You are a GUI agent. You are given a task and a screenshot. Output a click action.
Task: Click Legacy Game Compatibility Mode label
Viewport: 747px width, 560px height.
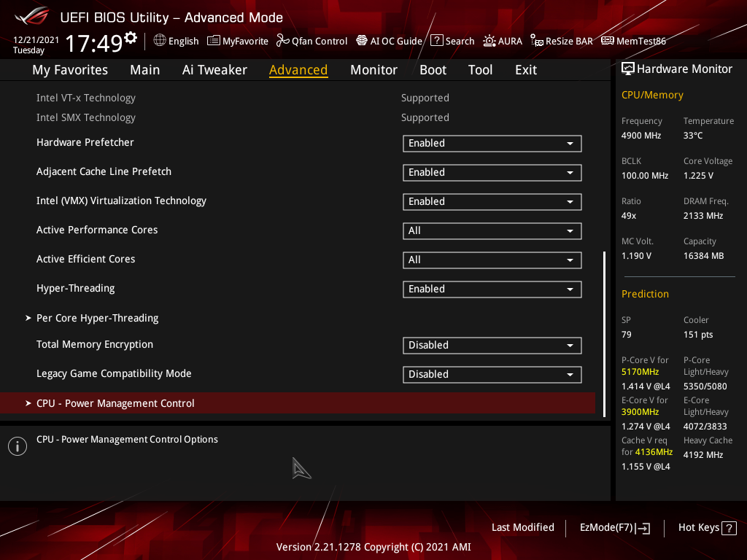coord(114,374)
